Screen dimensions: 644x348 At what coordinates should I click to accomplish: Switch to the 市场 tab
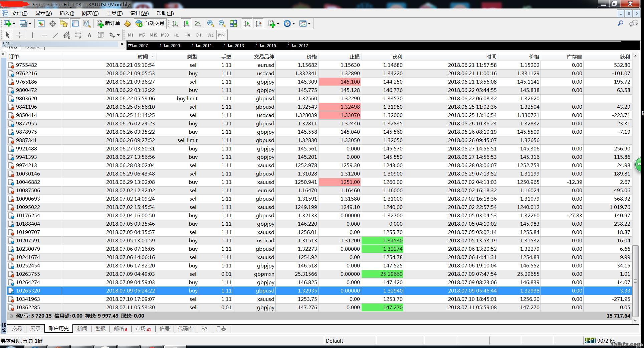143,329
